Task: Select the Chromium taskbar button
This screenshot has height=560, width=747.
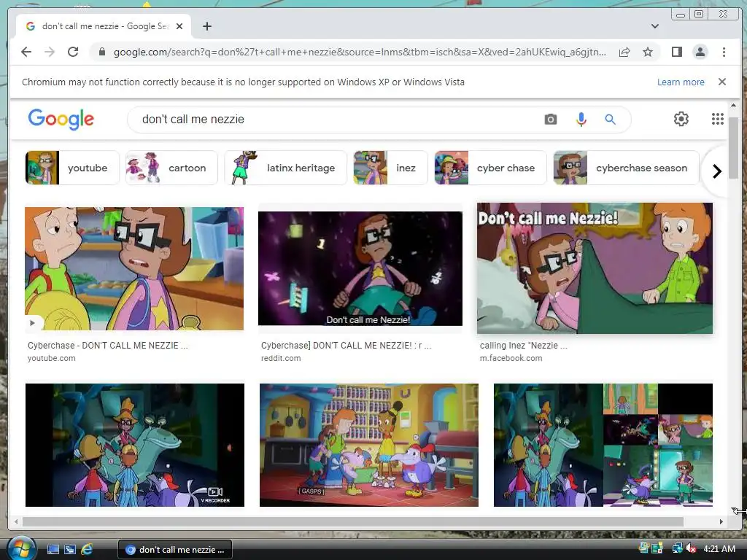Action: 175,550
